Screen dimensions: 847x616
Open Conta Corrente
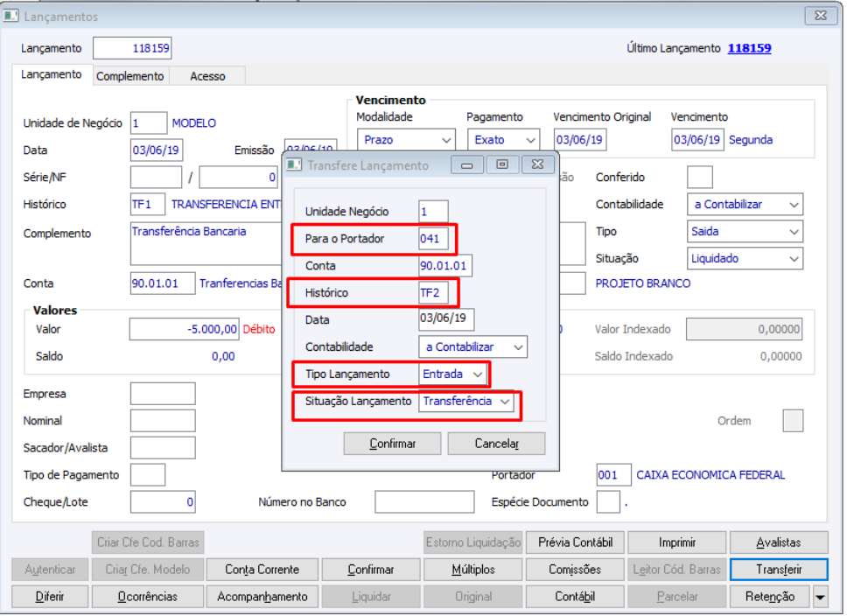point(262,570)
